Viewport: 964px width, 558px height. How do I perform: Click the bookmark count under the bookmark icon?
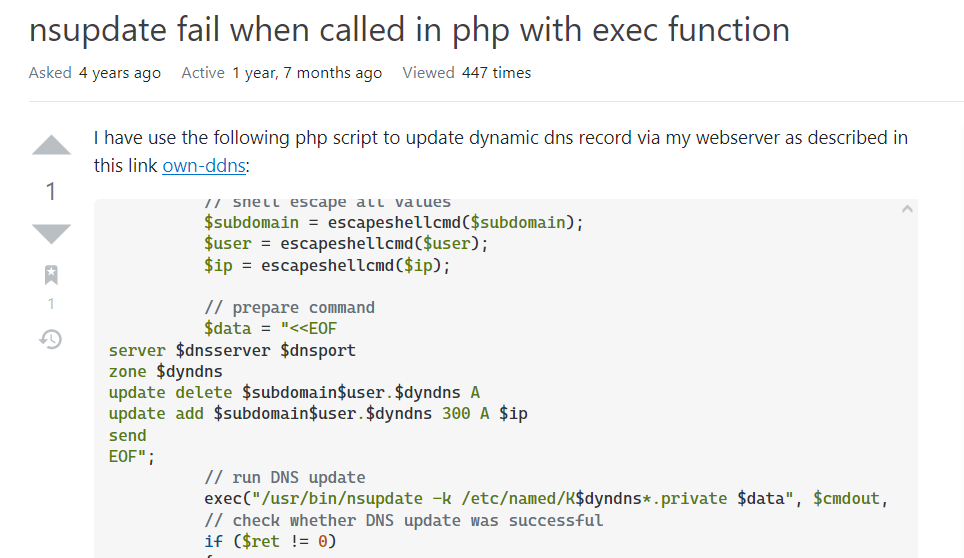(x=52, y=304)
